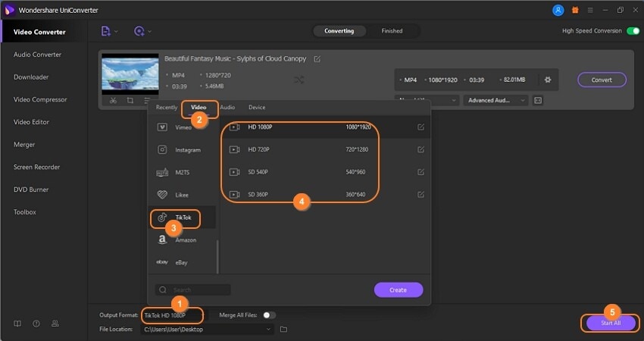Switch to the Finished tab
This screenshot has height=341, width=644.
[392, 31]
